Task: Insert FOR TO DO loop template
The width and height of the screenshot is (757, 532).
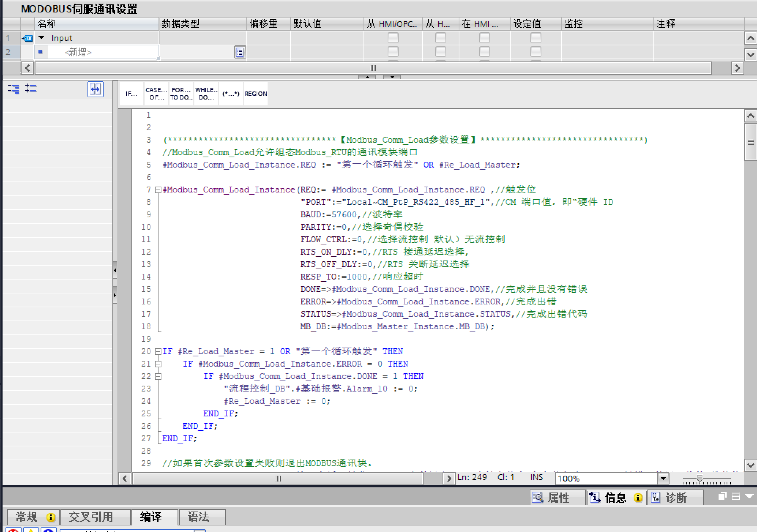Action: (x=181, y=94)
